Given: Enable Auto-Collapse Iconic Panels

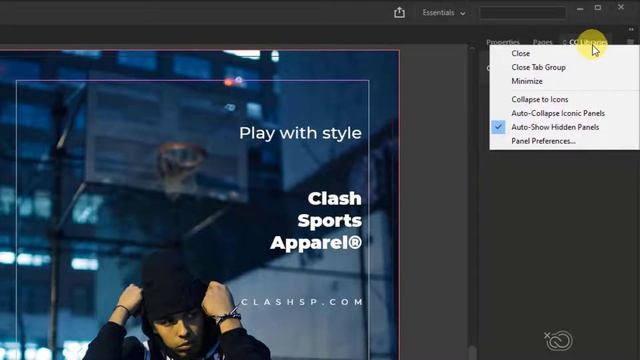Looking at the screenshot, I should (558, 113).
